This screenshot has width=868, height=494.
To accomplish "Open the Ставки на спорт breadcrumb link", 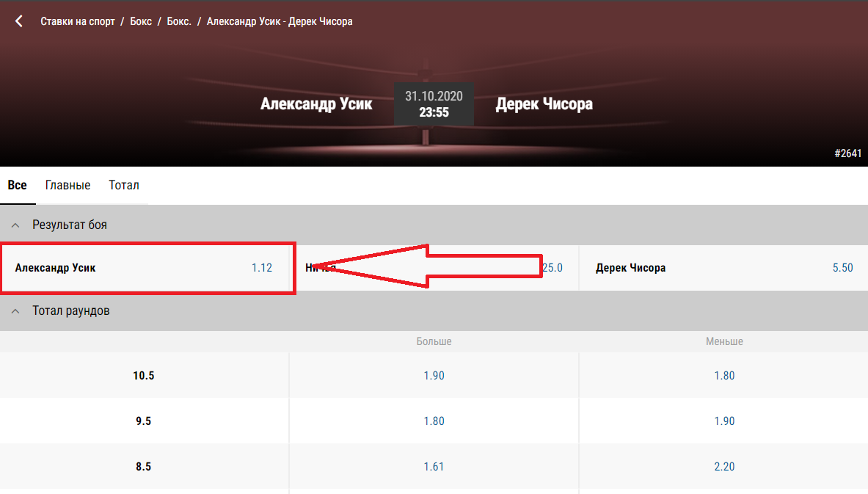I will click(78, 21).
